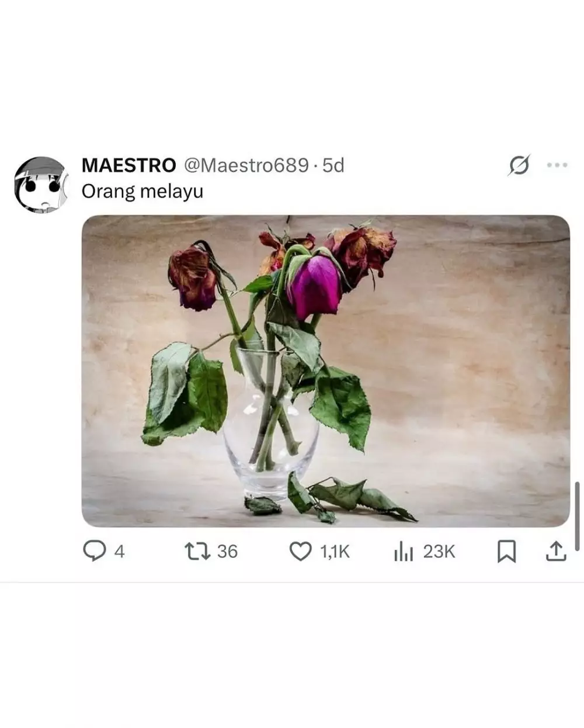Click the reply speech bubble icon

tap(93, 551)
